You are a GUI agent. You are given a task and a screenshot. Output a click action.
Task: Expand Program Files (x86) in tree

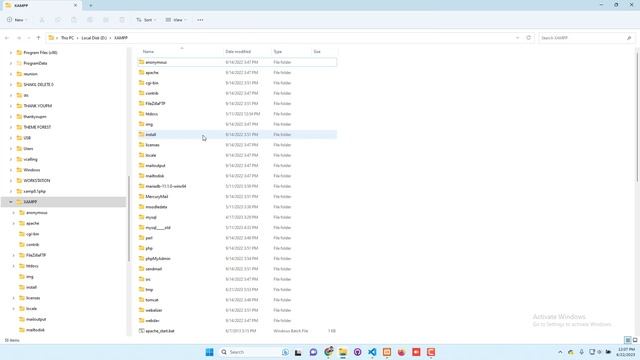click(x=11, y=53)
